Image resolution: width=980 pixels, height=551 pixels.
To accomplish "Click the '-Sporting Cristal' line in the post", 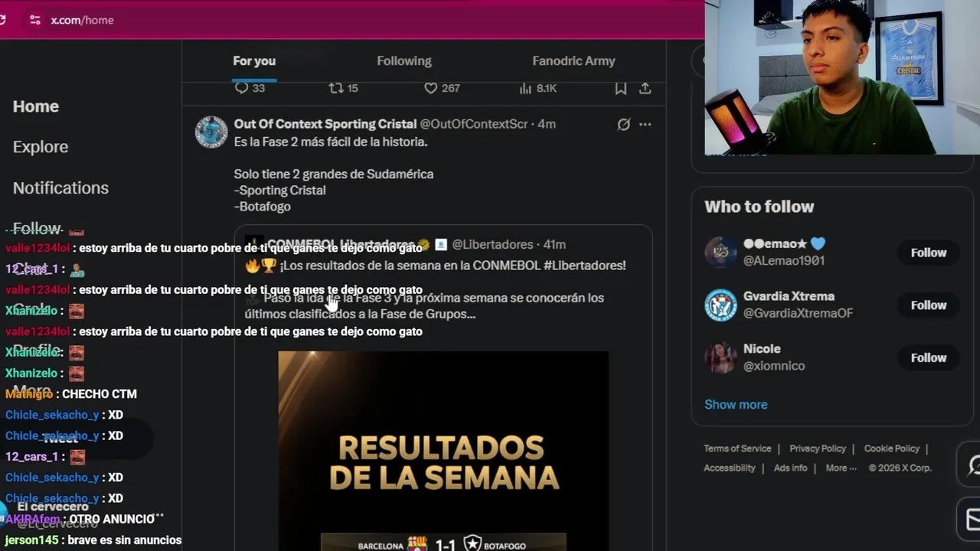I will (x=280, y=191).
